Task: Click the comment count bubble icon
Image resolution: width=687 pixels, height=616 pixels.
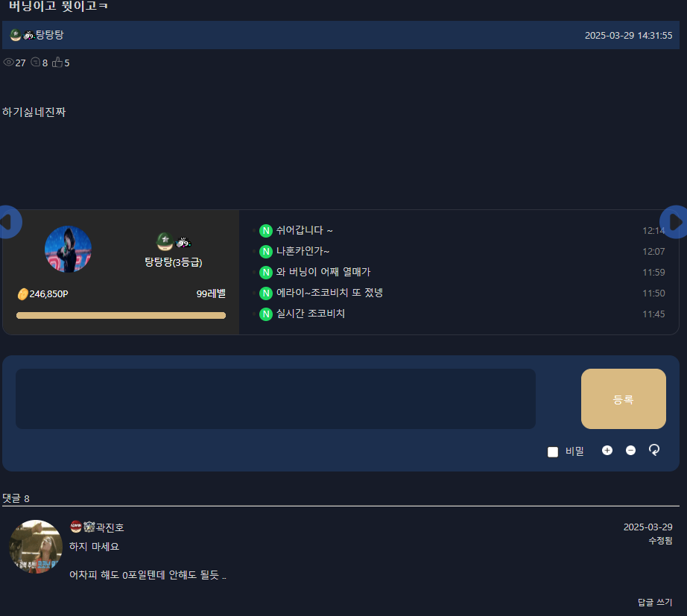Action: point(36,63)
